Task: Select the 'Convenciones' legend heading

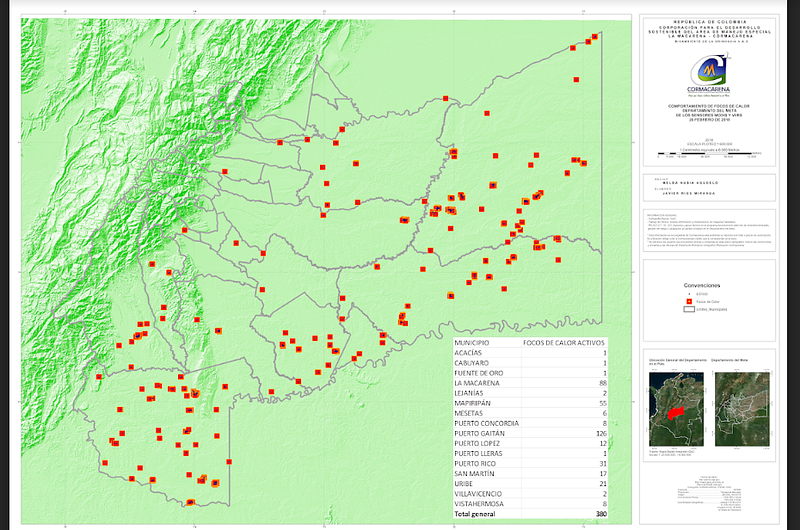Action: [702, 285]
